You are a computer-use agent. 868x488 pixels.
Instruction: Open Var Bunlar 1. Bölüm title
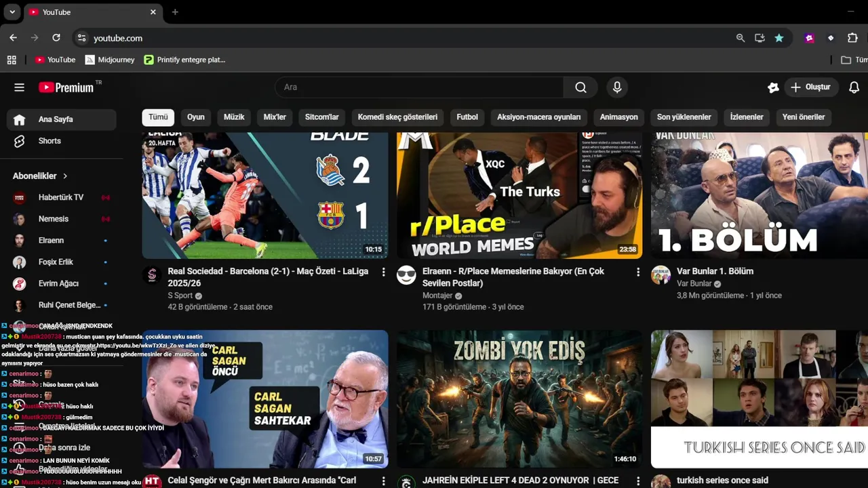click(715, 271)
